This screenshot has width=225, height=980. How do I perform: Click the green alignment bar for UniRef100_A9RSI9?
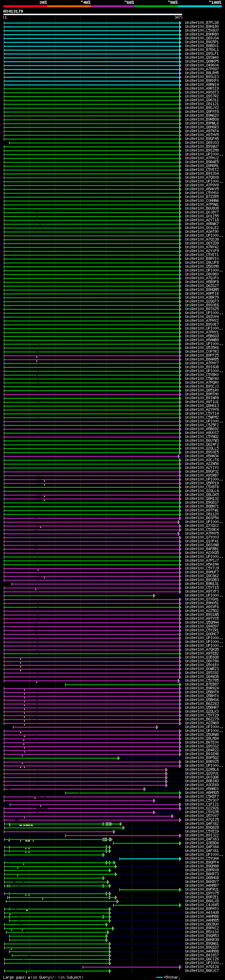click(93, 89)
